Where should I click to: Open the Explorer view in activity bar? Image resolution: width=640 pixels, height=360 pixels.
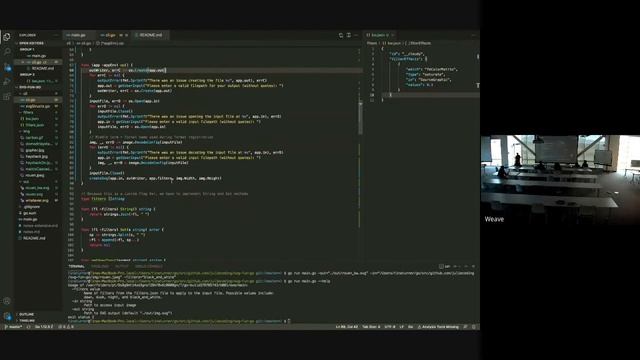(x=7, y=37)
